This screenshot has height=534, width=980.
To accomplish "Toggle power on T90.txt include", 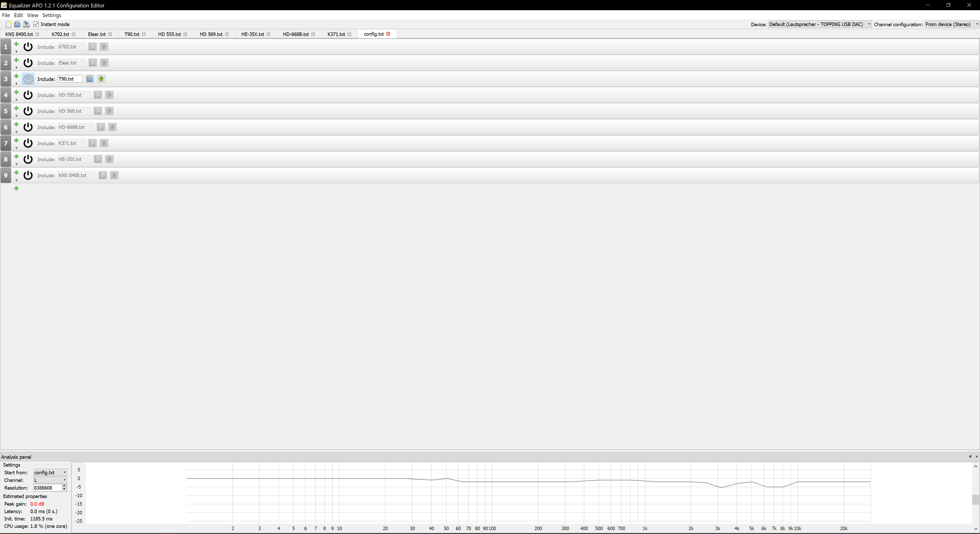I will tap(28, 79).
